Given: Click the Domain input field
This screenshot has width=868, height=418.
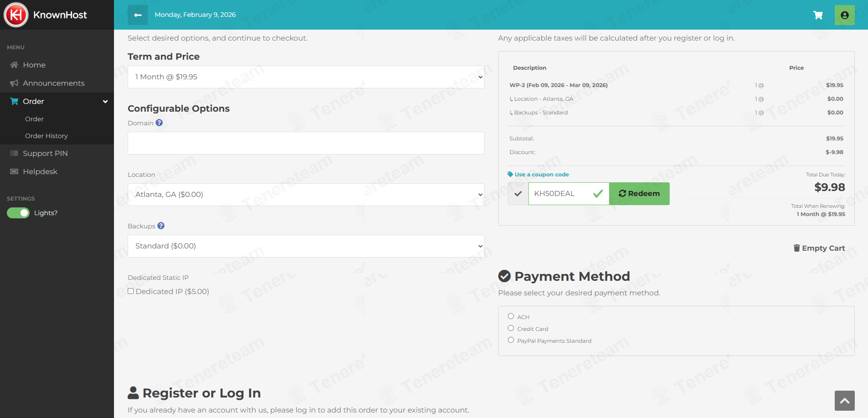Looking at the screenshot, I should click(306, 143).
